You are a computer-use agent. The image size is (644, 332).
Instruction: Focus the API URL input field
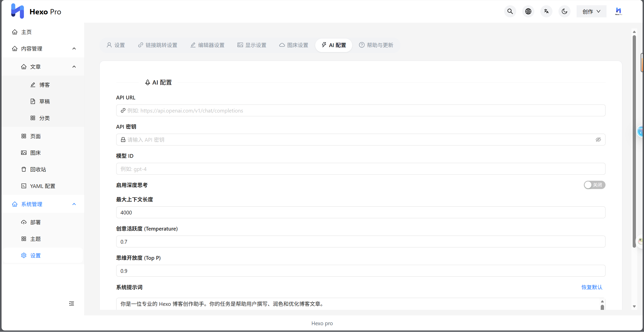coord(361,110)
